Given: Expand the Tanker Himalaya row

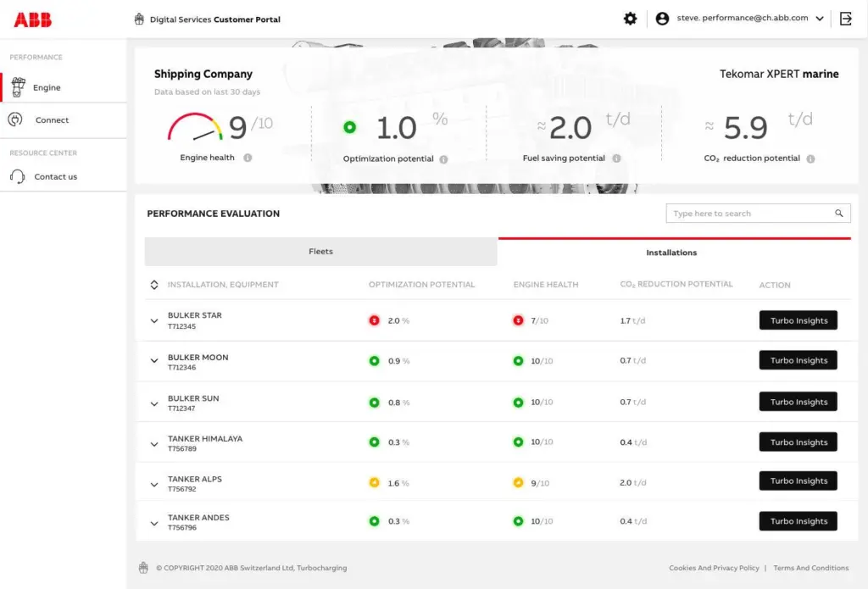Looking at the screenshot, I should tap(154, 444).
